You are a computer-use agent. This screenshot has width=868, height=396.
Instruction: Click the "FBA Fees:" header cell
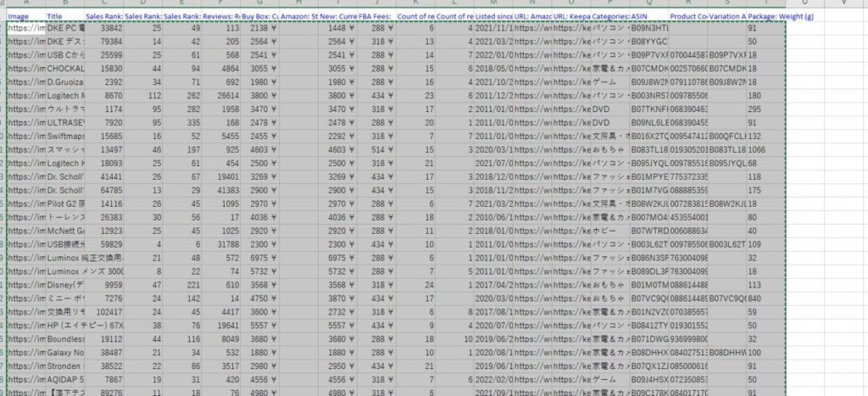[x=376, y=17]
